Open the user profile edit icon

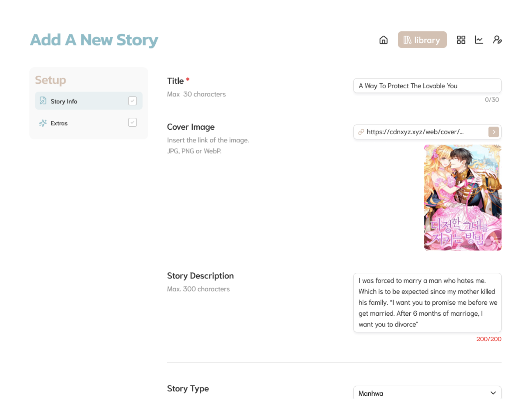497,40
